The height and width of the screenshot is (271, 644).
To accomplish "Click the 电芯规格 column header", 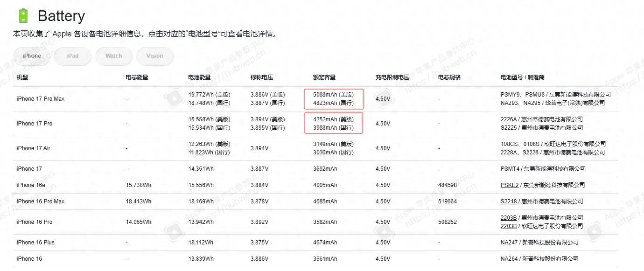I will (x=449, y=77).
